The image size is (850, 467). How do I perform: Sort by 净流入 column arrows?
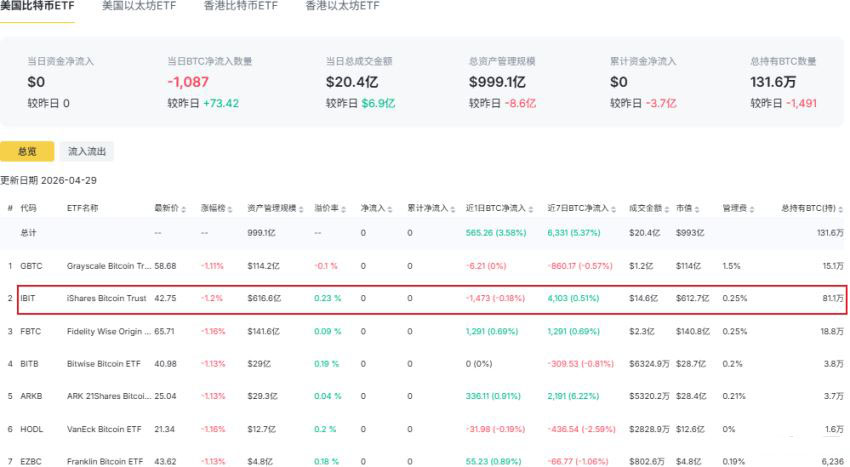click(x=390, y=209)
